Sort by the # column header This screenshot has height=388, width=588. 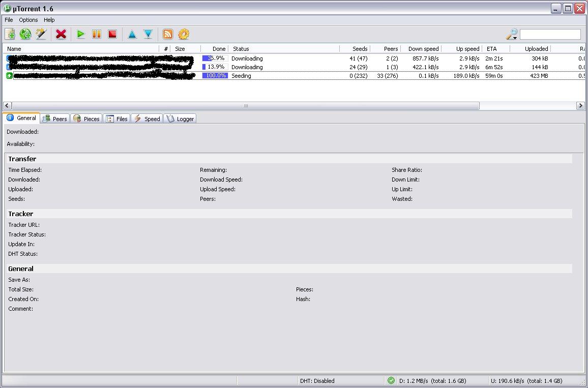click(165, 49)
